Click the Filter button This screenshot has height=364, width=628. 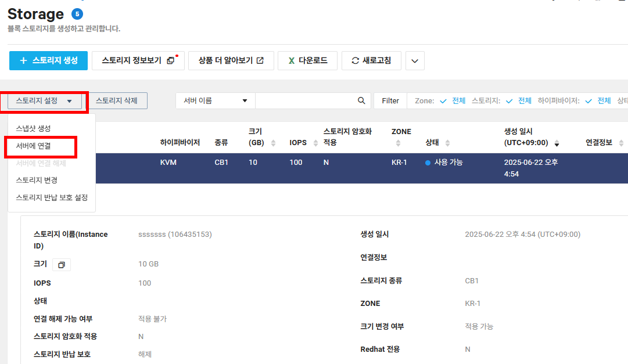coord(390,101)
